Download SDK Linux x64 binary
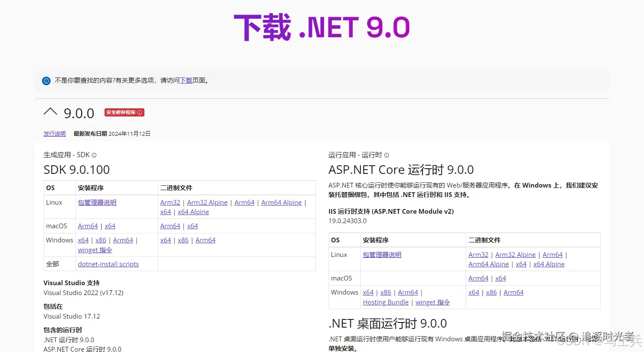The width and height of the screenshot is (644, 352). 165,212
